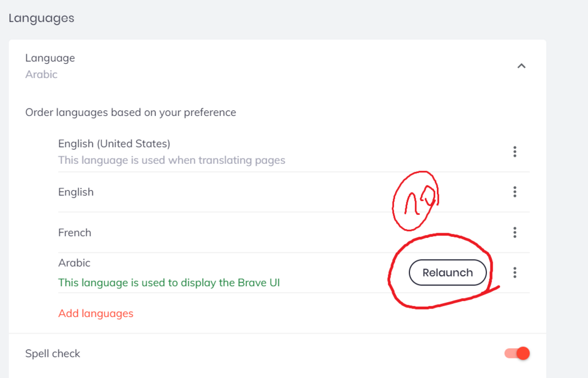
Task: Open more actions menu for English
Action: [x=515, y=192]
